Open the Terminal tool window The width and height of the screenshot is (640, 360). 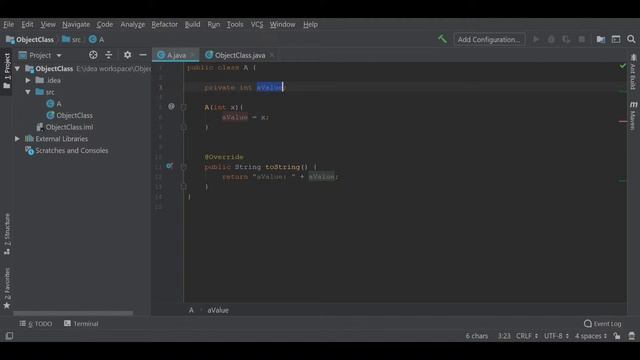[81, 324]
